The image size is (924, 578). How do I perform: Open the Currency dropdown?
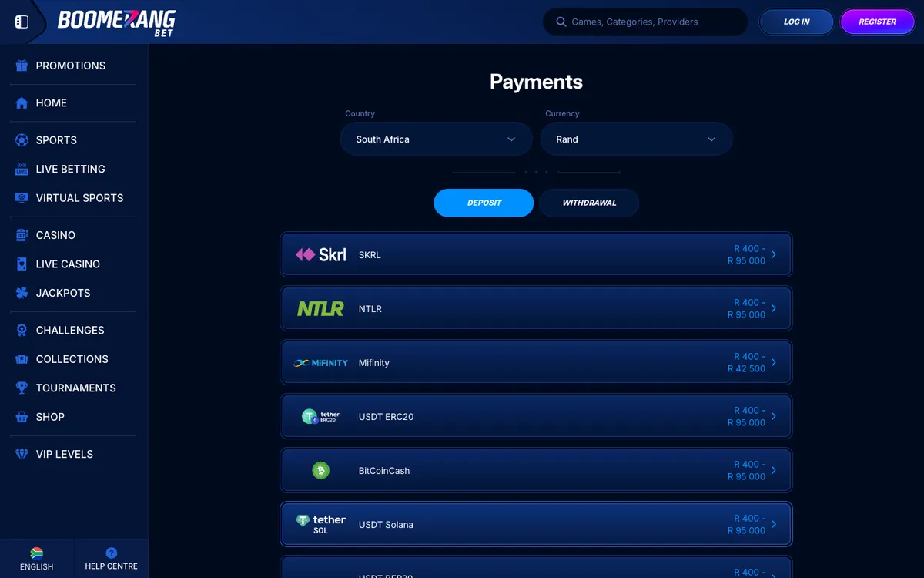(x=636, y=139)
